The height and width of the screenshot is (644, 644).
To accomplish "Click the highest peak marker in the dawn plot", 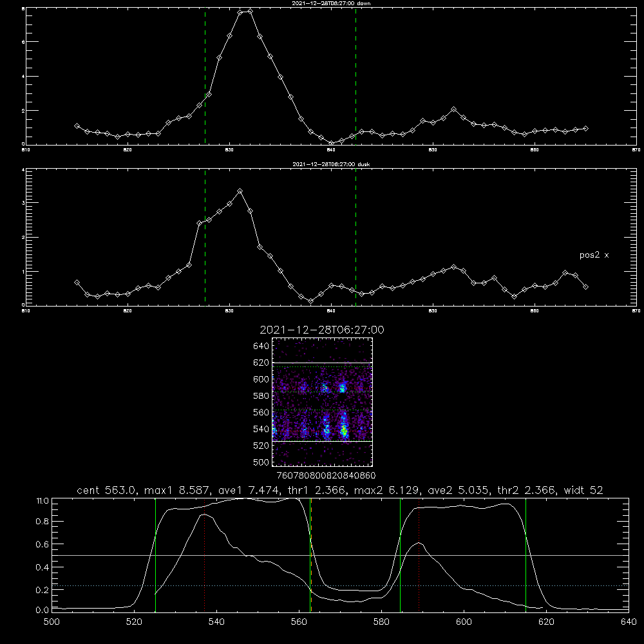I will coord(250,11).
